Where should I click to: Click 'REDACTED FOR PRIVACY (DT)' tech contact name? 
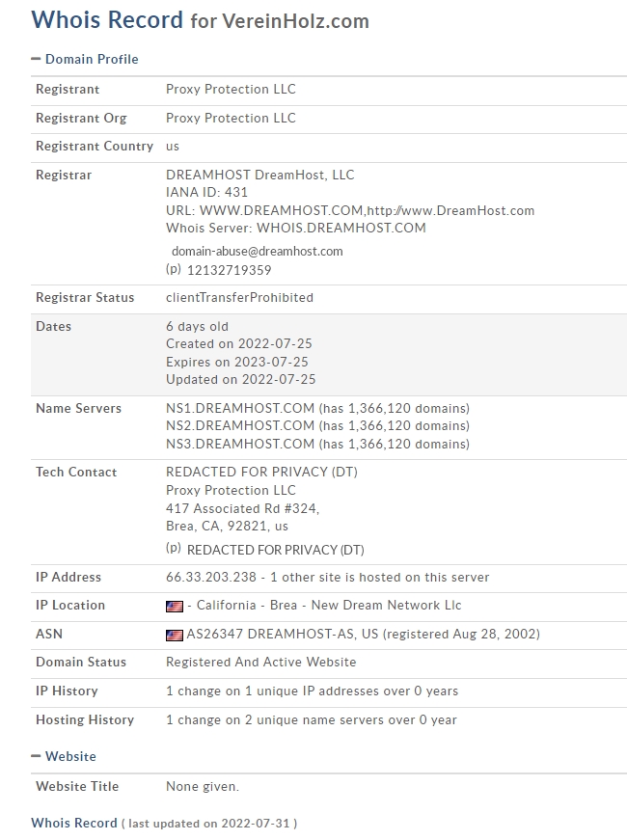[261, 472]
